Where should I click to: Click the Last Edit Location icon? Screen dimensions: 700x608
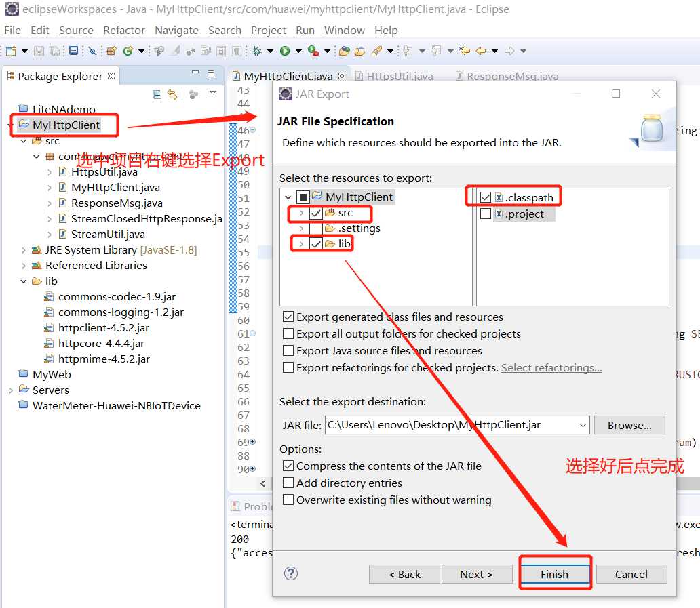[x=465, y=51]
